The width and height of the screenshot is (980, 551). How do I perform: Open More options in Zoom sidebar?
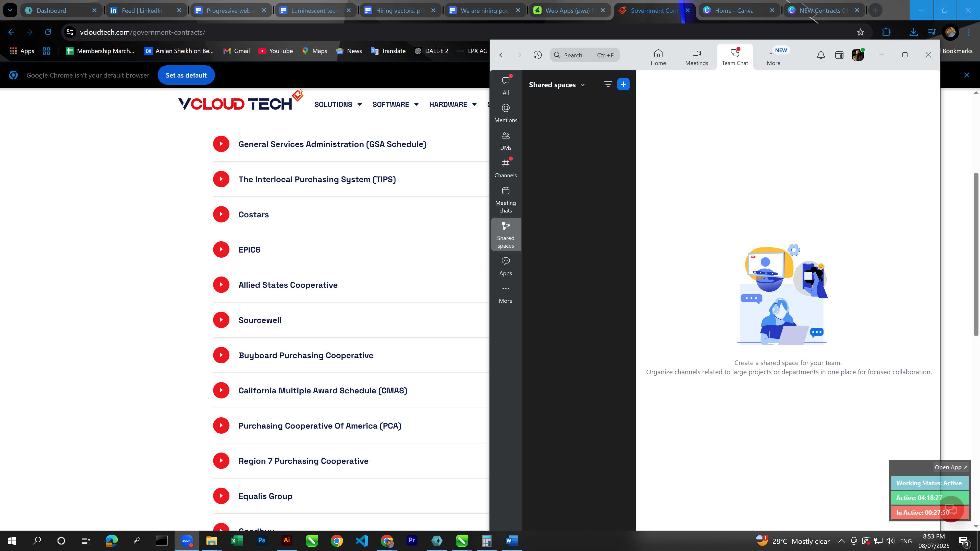point(506,294)
